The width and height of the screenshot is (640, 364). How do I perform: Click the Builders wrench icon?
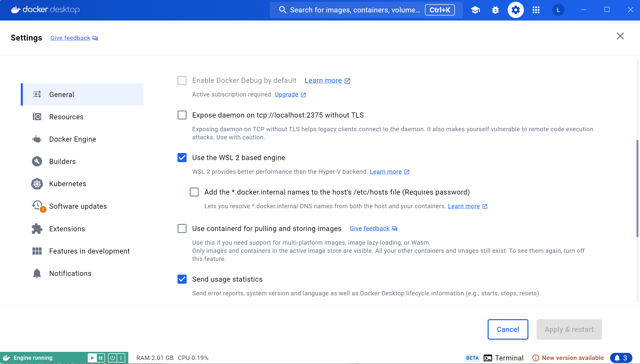click(37, 161)
